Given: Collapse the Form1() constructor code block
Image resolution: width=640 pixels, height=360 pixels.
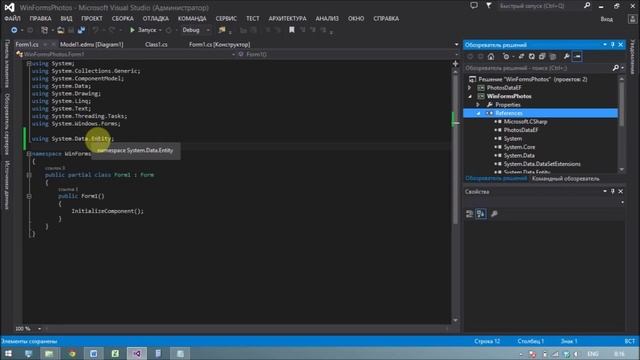Looking at the screenshot, I should pyautogui.click(x=29, y=196).
